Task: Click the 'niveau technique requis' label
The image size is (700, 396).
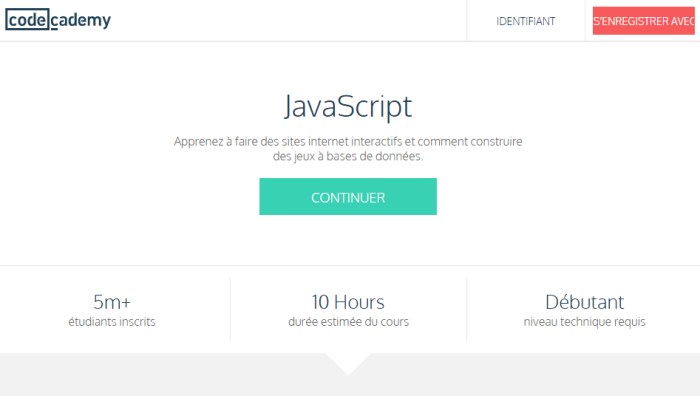Action: pos(584,321)
